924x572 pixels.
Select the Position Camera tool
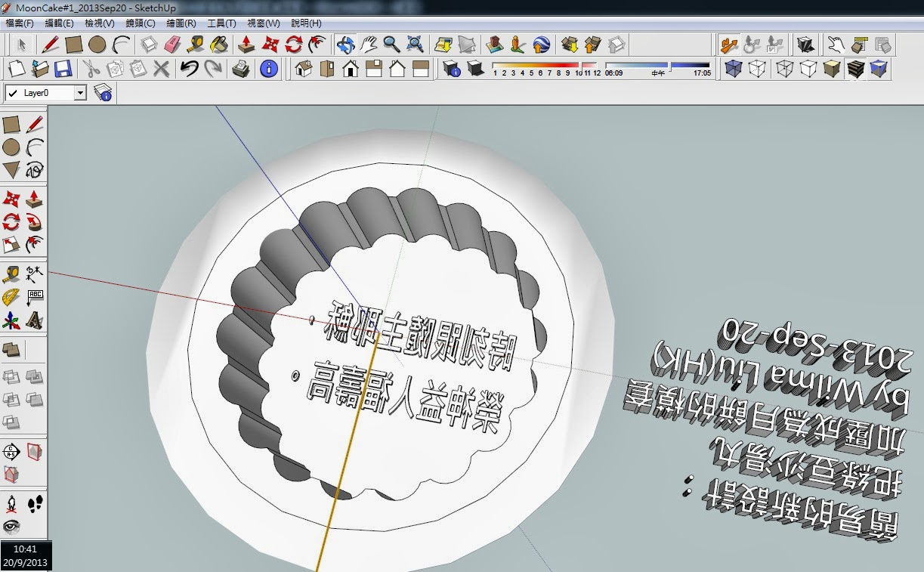(11, 503)
